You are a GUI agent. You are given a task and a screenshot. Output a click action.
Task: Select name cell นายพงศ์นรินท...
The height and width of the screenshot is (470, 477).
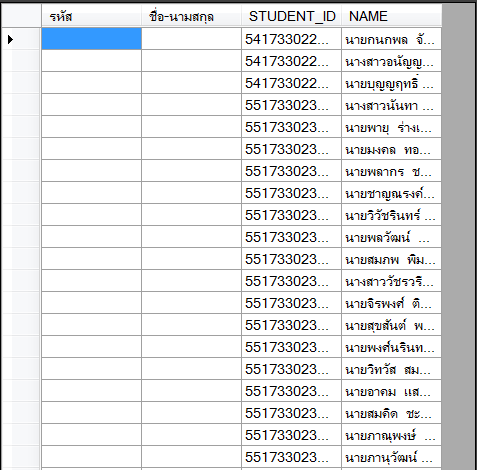(391, 347)
